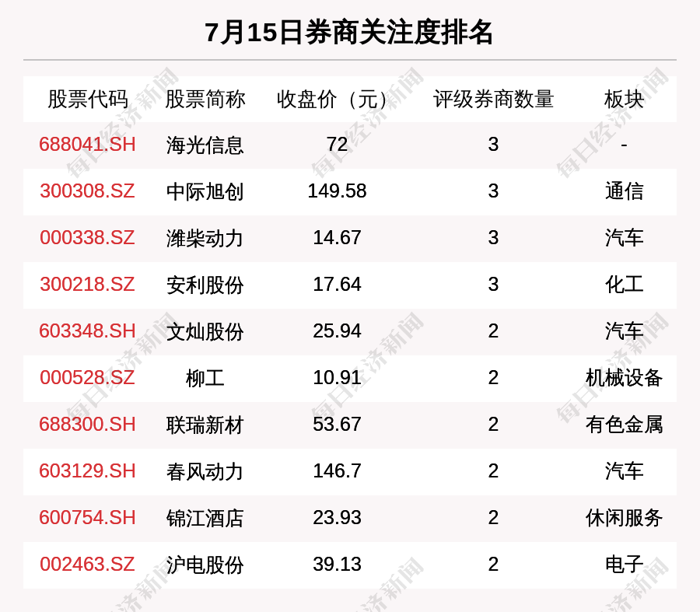Click broker count 2 in 联瑞新材 row
Viewport: 700px width, 612px height.
pyautogui.click(x=493, y=425)
